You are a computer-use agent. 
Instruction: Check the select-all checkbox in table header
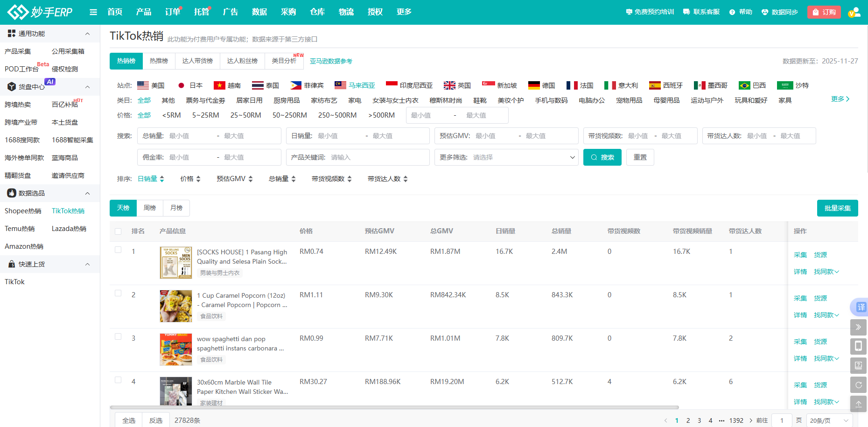tap(118, 231)
